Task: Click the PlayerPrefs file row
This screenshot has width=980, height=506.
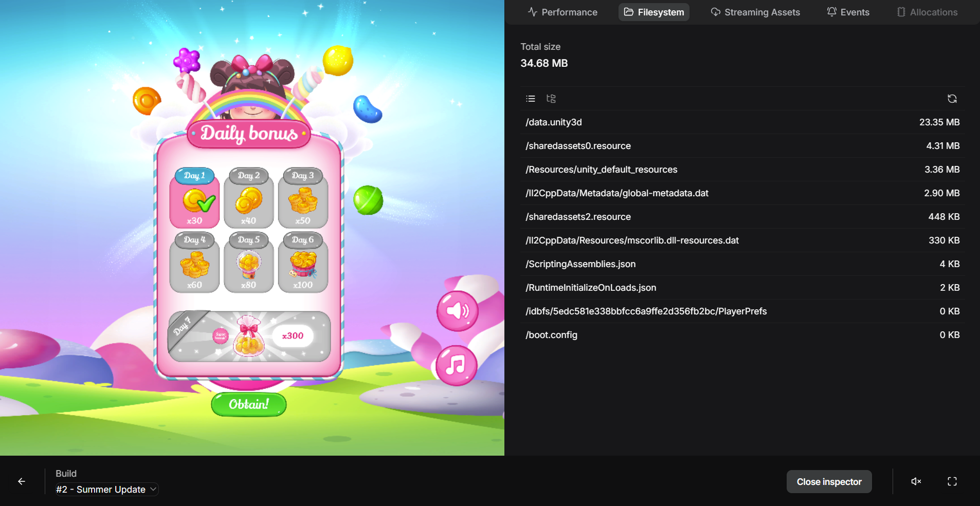Action: [742, 311]
